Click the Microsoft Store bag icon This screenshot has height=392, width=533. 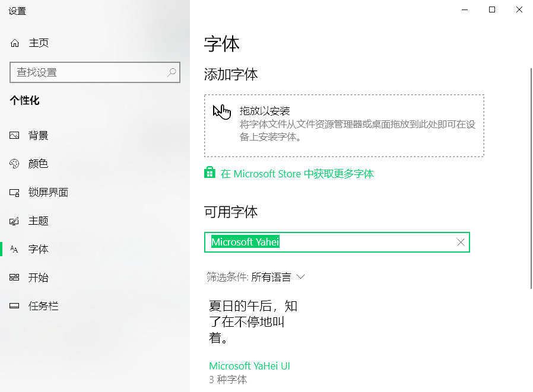point(210,173)
